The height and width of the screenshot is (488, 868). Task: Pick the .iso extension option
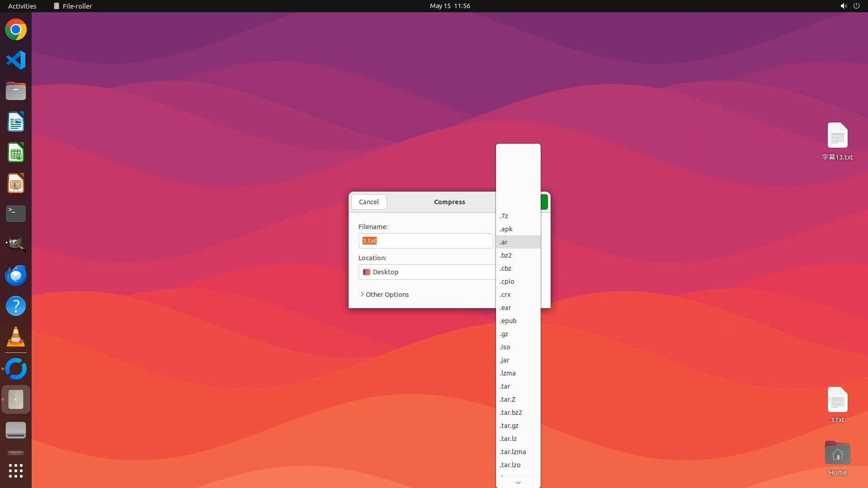(505, 347)
